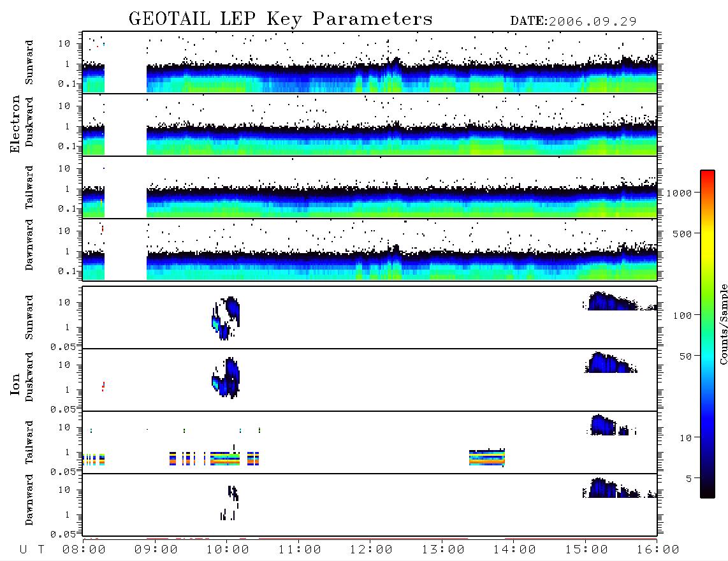This screenshot has width=728, height=561.
Task: Select the 50 colorbar tick value
Action: (685, 356)
